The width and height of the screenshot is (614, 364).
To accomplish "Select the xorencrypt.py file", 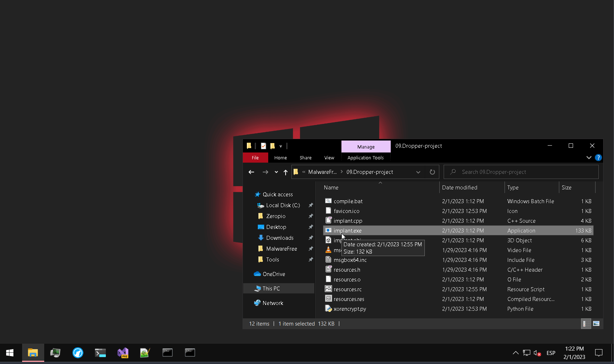I will [x=350, y=309].
